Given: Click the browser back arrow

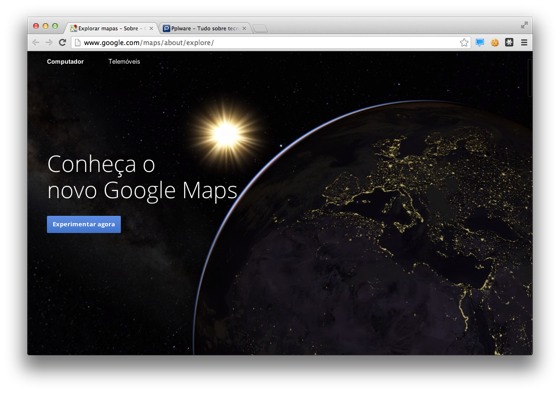Looking at the screenshot, I should click(36, 43).
